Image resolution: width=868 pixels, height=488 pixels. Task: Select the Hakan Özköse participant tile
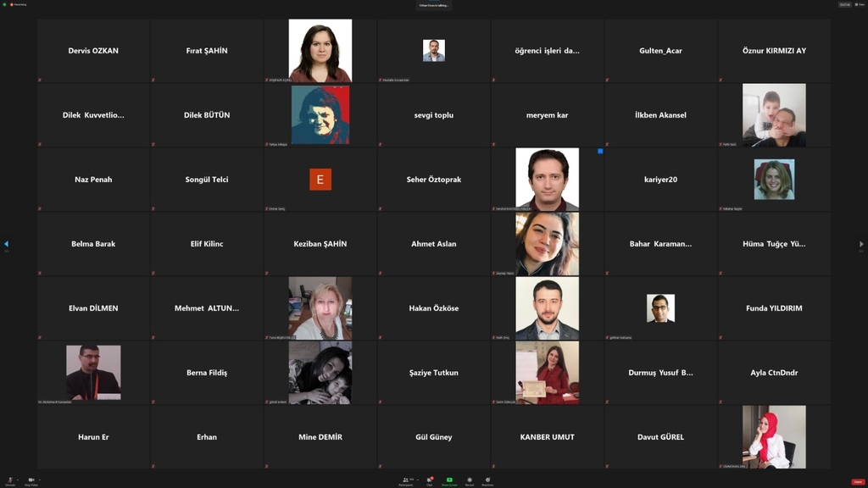tap(434, 308)
